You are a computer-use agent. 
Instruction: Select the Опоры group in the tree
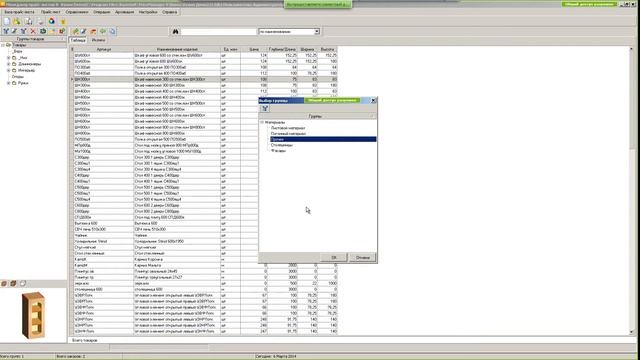pos(18,77)
